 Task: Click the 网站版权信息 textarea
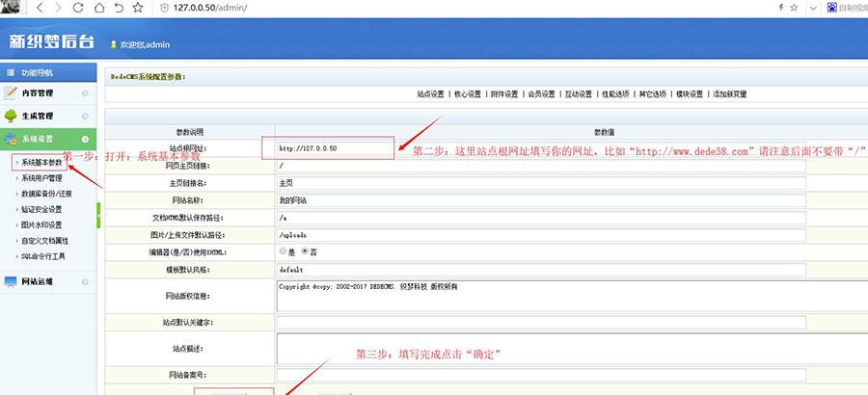click(x=572, y=296)
